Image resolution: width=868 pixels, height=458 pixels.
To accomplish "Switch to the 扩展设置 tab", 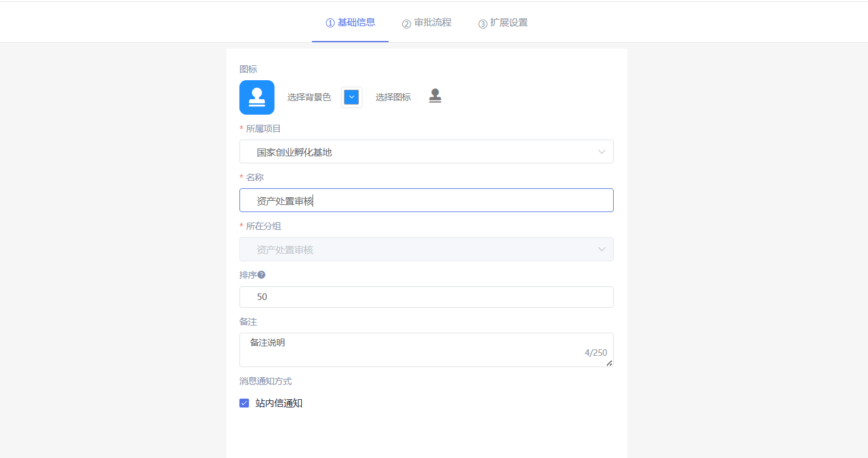I will point(503,23).
